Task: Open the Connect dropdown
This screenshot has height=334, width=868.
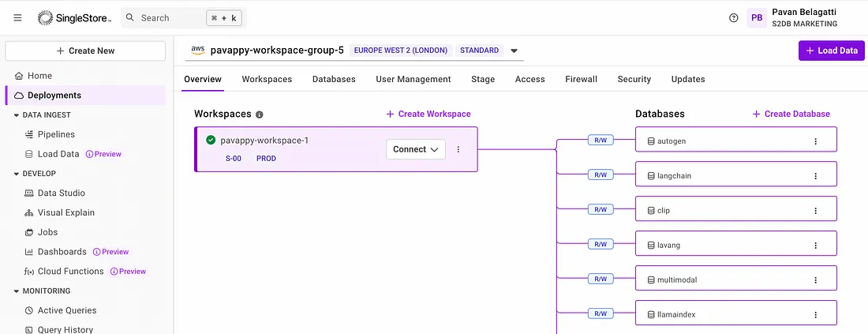Action: point(416,149)
